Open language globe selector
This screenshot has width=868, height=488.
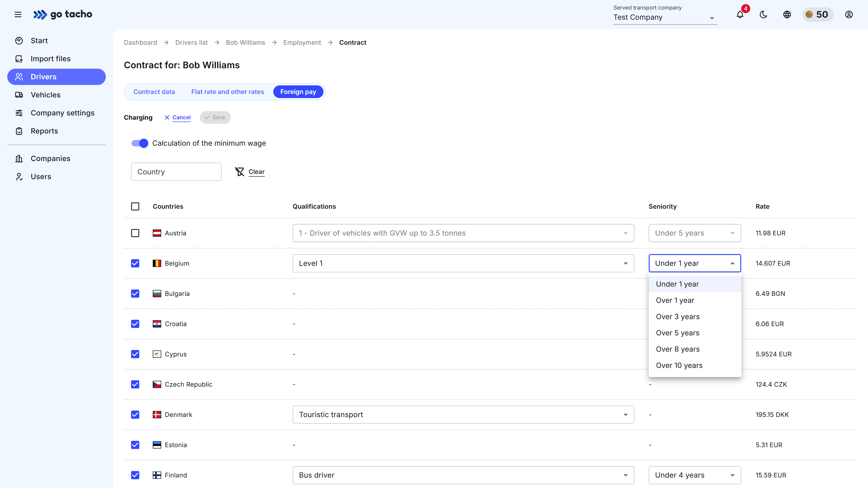click(x=787, y=14)
